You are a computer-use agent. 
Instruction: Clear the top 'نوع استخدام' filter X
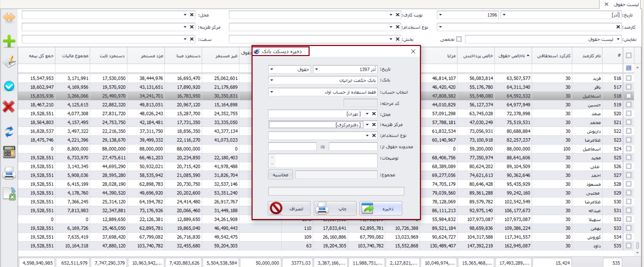coord(397,27)
